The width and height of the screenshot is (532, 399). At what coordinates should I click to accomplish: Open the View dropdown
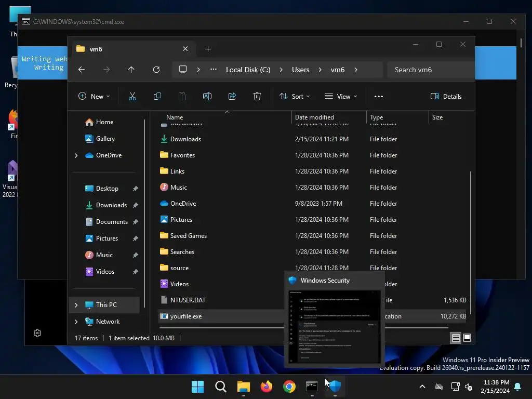tap(341, 96)
